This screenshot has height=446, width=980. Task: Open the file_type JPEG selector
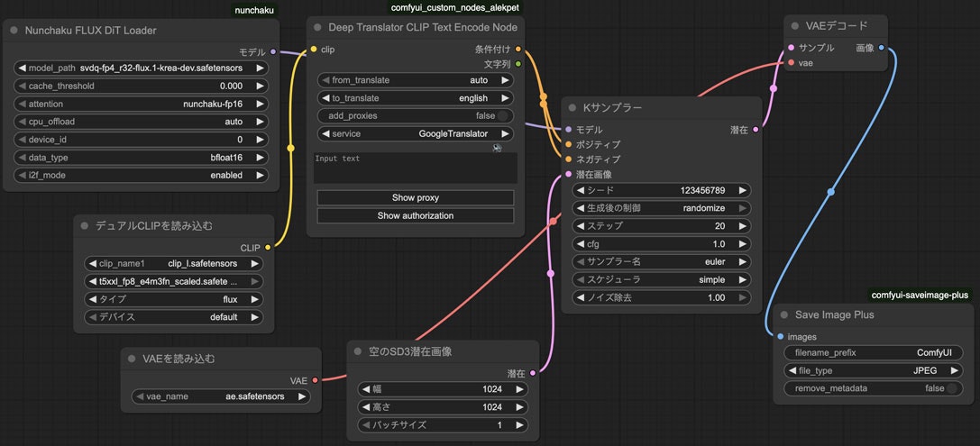tap(873, 370)
